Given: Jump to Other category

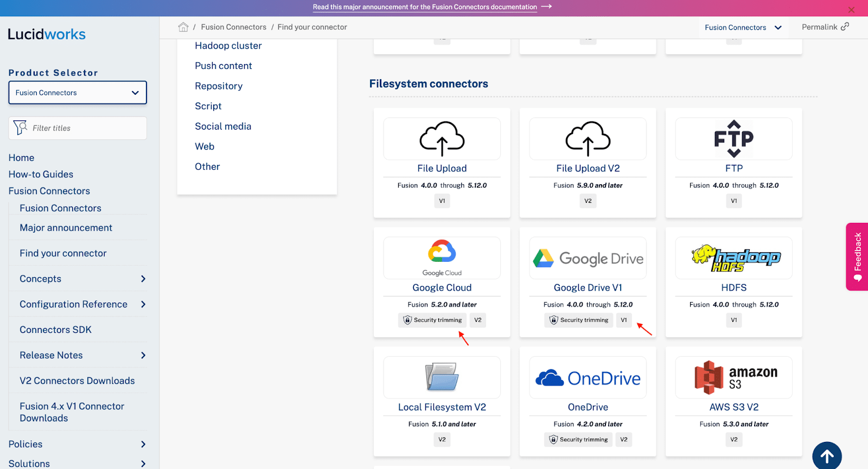Looking at the screenshot, I should 207,166.
